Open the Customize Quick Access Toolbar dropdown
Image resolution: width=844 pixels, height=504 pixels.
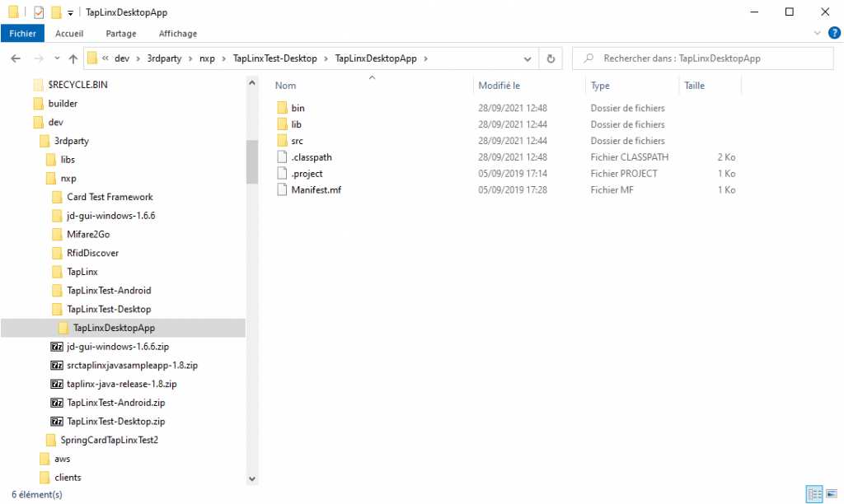pyautogui.click(x=70, y=13)
